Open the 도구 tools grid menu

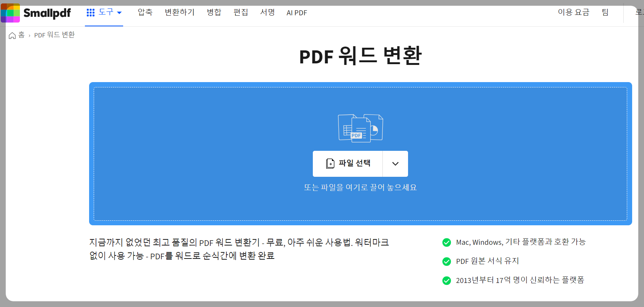104,13
